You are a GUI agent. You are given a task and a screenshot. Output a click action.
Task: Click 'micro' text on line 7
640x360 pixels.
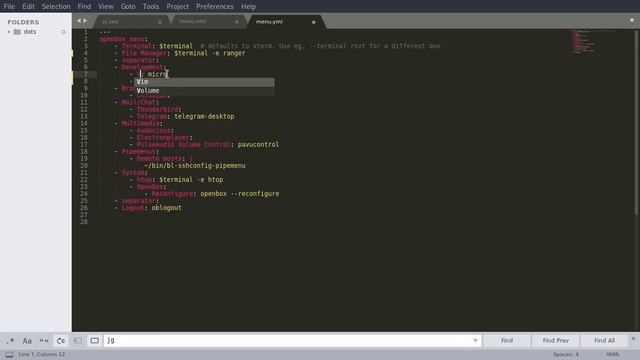pos(158,74)
